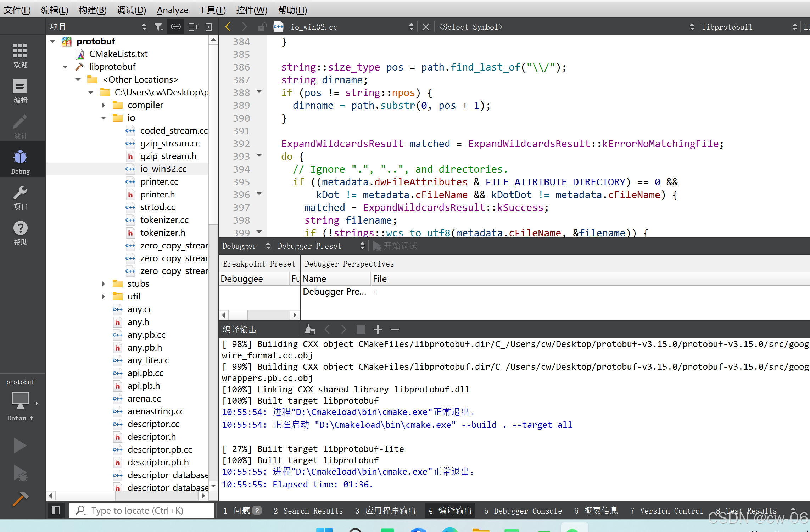Switch to Debugger Console tab
Viewport: 810px width, 532px height.
click(523, 511)
